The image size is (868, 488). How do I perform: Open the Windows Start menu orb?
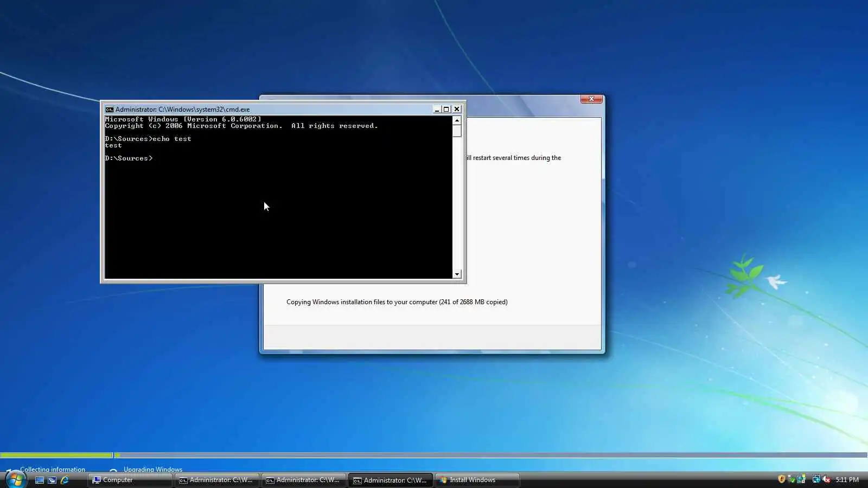pyautogui.click(x=15, y=479)
